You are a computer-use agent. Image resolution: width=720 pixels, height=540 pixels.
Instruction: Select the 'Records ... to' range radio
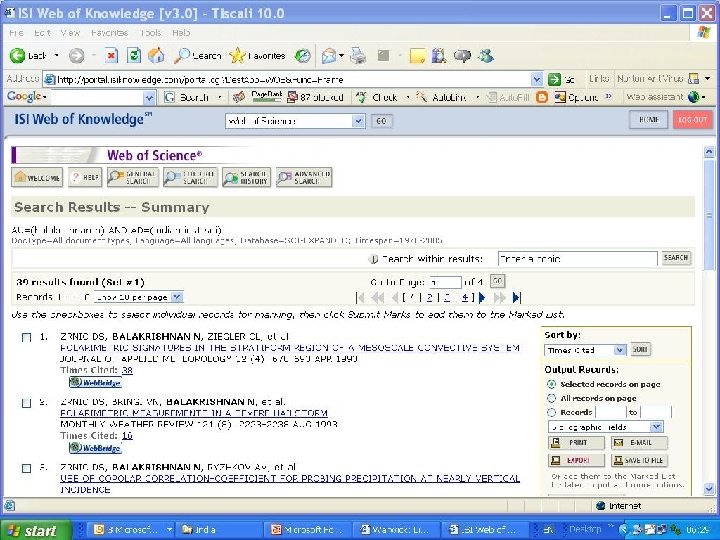tap(551, 412)
